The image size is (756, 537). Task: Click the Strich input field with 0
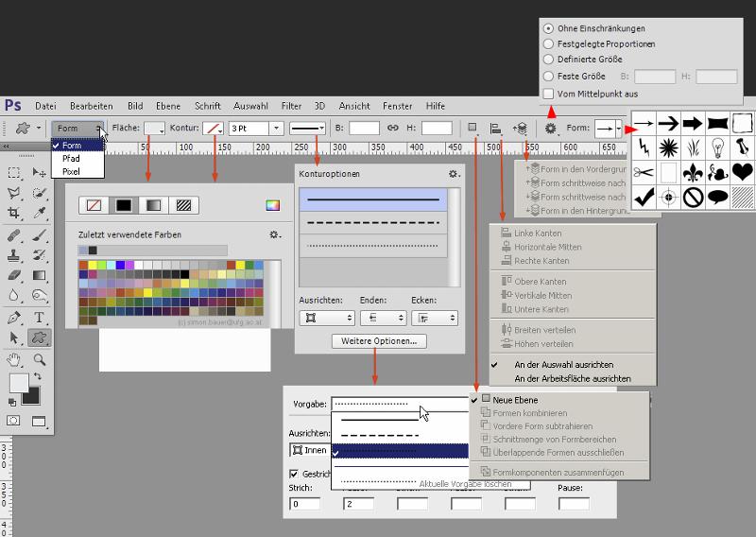(x=304, y=504)
